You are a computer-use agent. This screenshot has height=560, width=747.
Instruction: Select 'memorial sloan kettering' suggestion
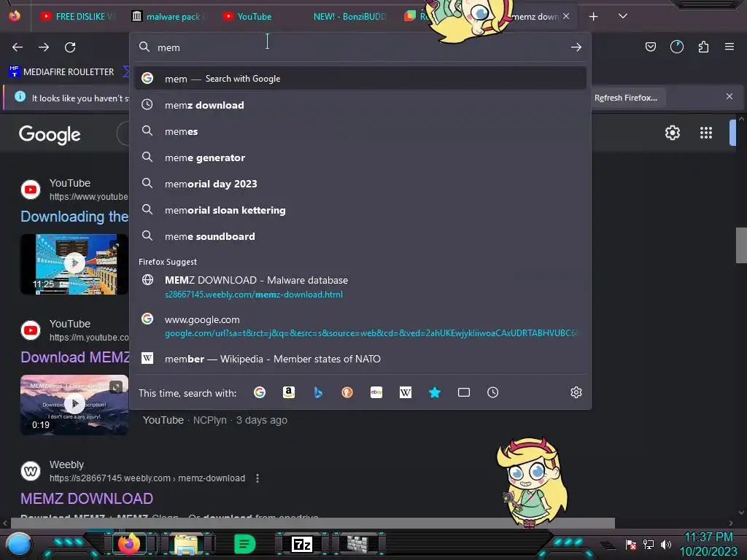(x=360, y=210)
